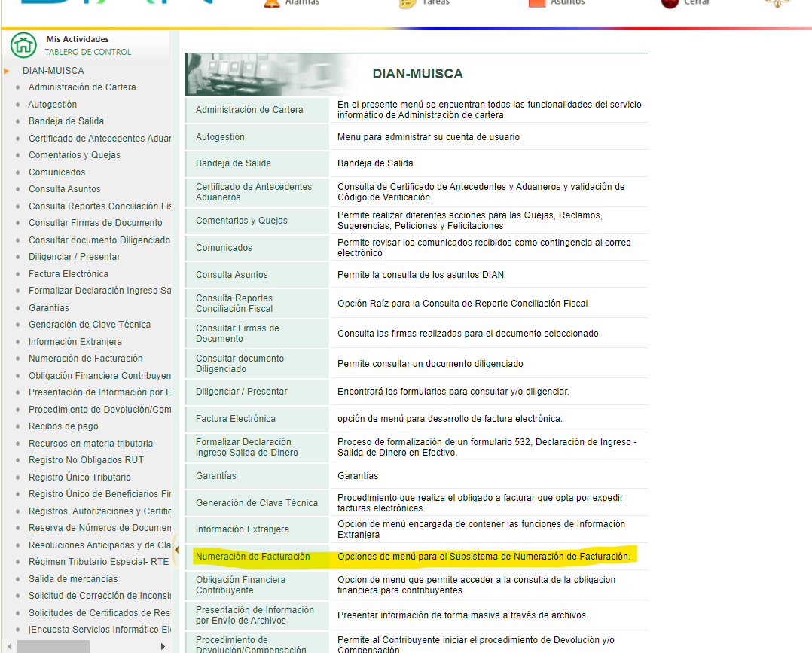Viewport: 812px width, 653px height.
Task: Collapse sidebar with the left-pointing splitter arrow
Action: coord(176,550)
